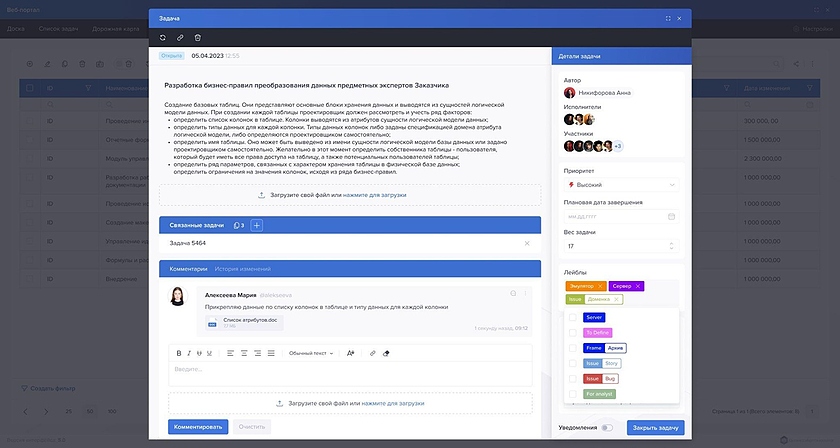840x448 pixels.
Task: Add a linked task with plus icon
Action: [x=257, y=226]
